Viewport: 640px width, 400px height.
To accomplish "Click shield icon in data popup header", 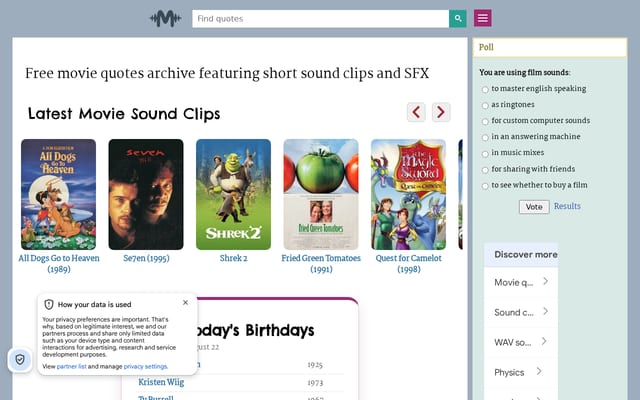I will click(49, 304).
